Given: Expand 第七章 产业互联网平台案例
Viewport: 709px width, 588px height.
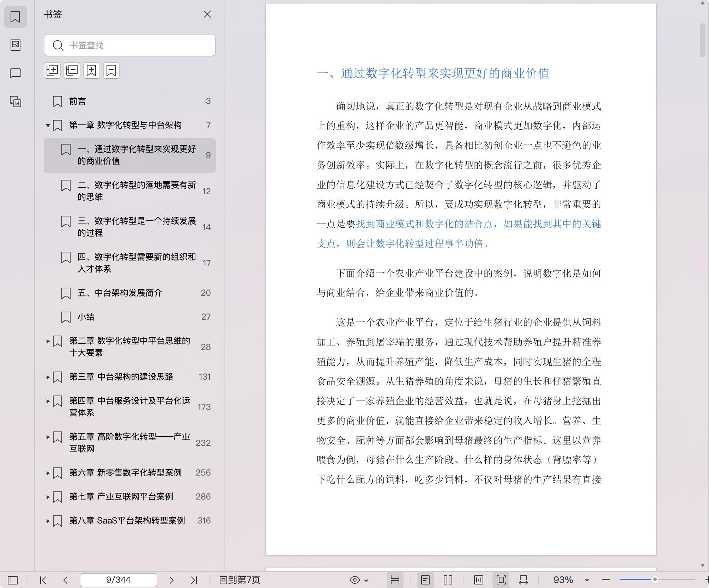Looking at the screenshot, I should pyautogui.click(x=48, y=497).
